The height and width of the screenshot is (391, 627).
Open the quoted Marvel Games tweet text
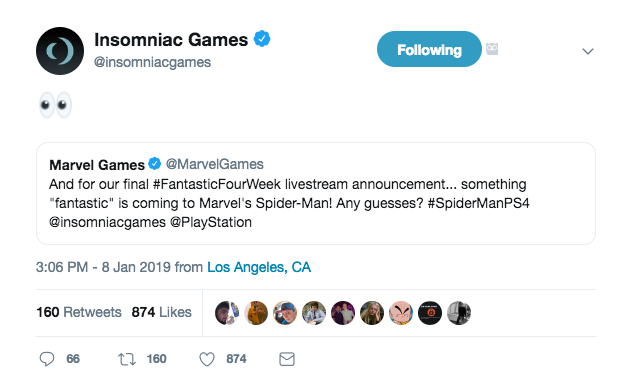[289, 203]
